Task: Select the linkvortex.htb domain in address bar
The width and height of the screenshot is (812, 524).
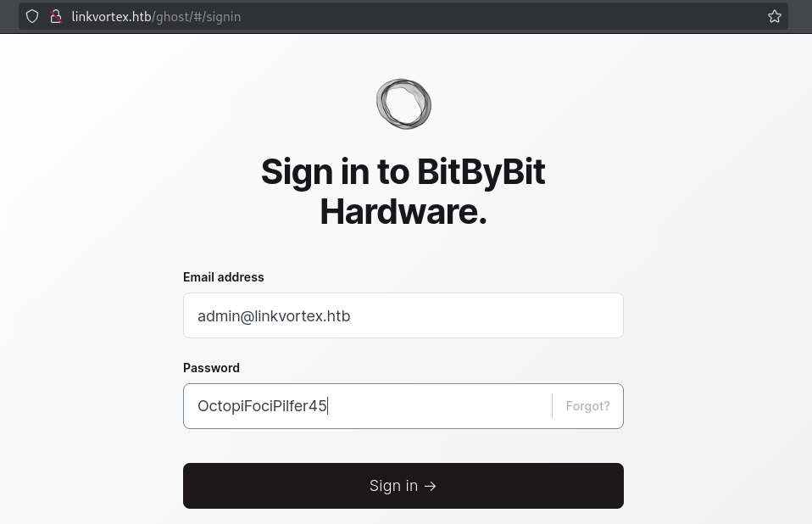Action: tap(111, 17)
